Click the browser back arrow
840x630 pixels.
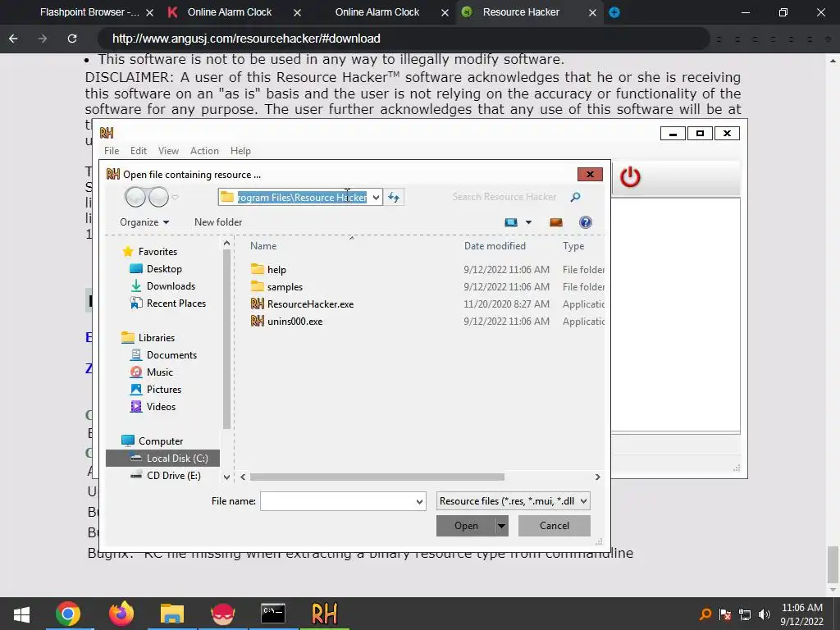[13, 39]
